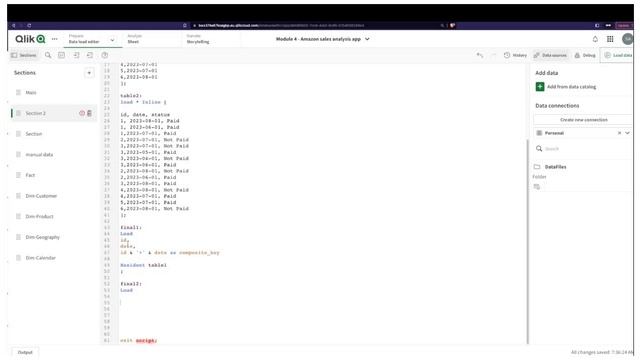Click the add section plus button
640x360 pixels.
[89, 73]
